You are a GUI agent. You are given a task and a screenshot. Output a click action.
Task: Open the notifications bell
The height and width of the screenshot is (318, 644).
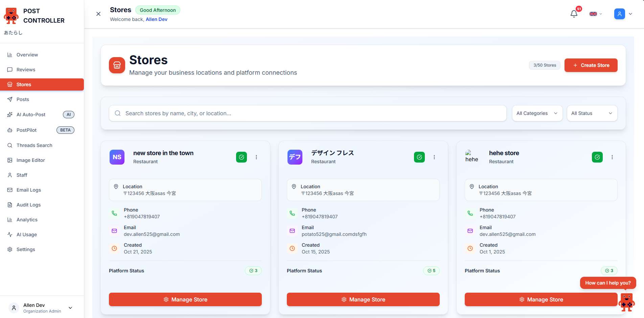574,14
